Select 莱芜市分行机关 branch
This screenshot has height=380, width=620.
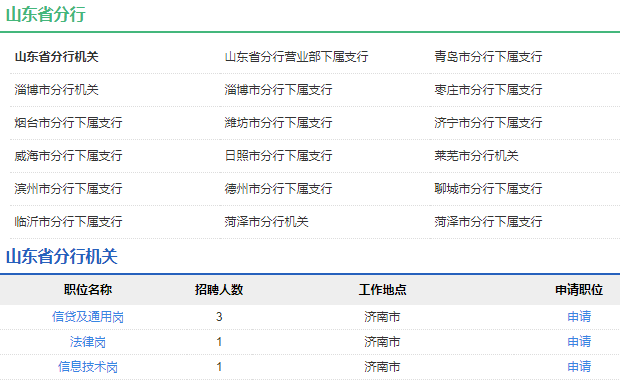pyautogui.click(x=476, y=156)
